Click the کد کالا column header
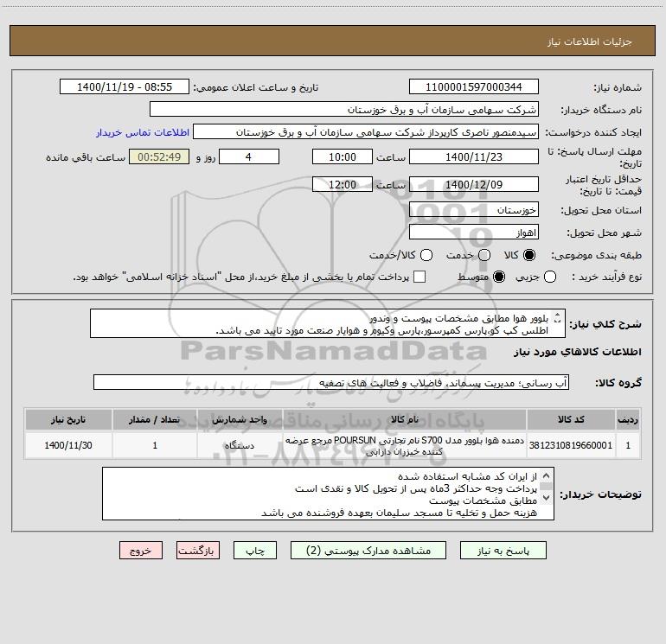The image size is (666, 644). pos(571,420)
